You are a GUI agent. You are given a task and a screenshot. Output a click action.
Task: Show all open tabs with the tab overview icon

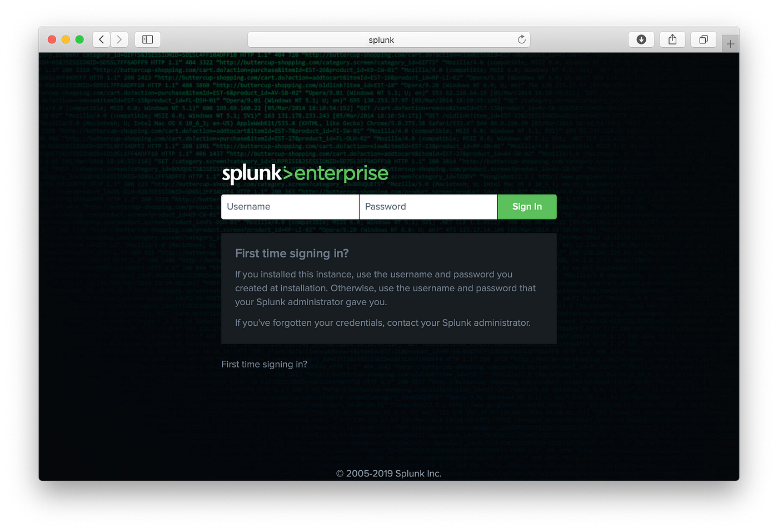[703, 39]
